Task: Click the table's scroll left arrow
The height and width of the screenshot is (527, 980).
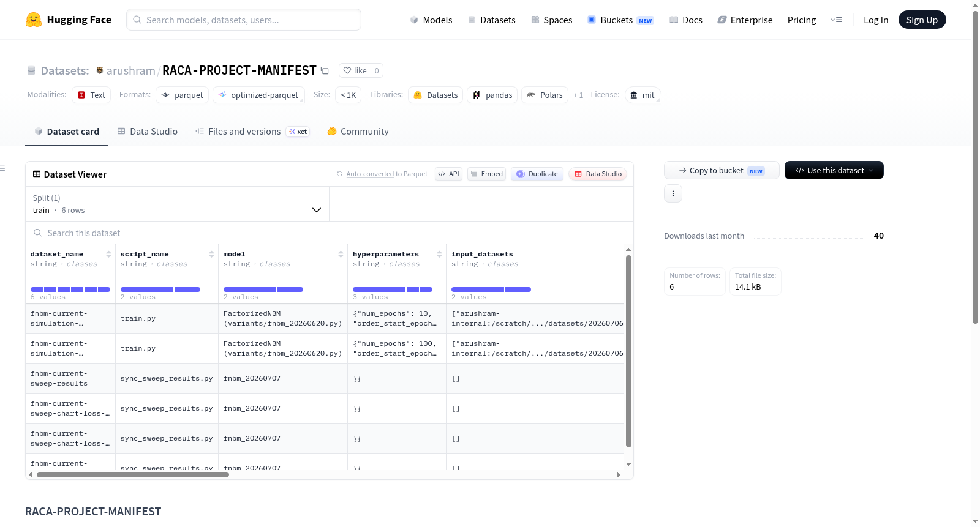Action: 31,474
